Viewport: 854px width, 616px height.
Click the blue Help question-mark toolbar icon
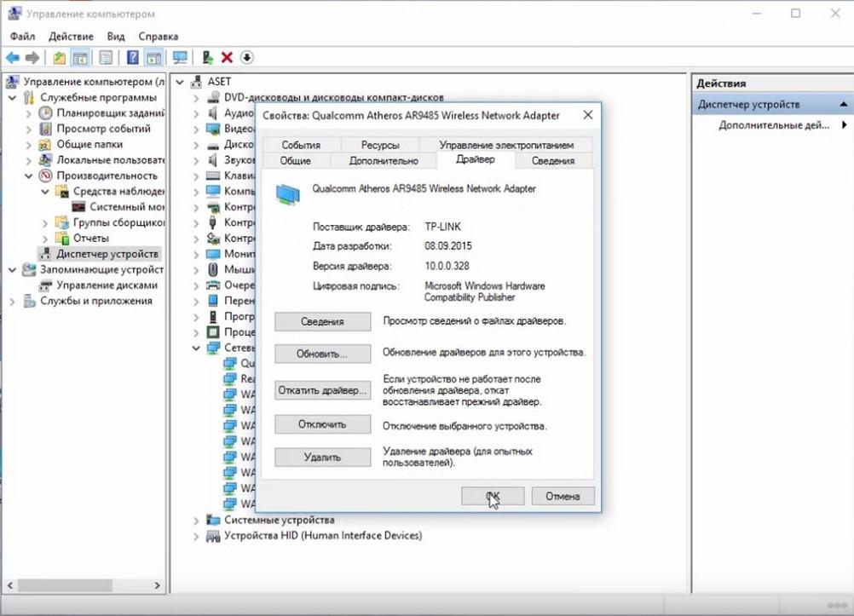click(132, 57)
